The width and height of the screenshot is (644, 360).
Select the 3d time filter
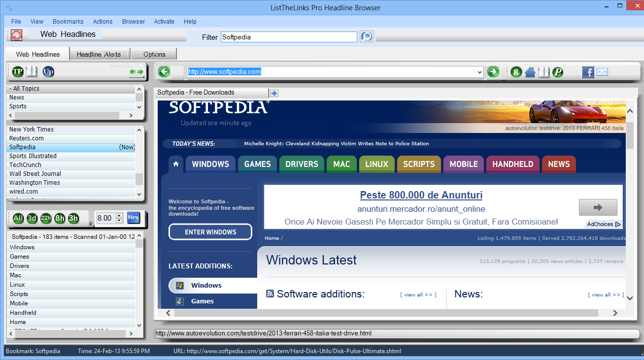(x=32, y=218)
